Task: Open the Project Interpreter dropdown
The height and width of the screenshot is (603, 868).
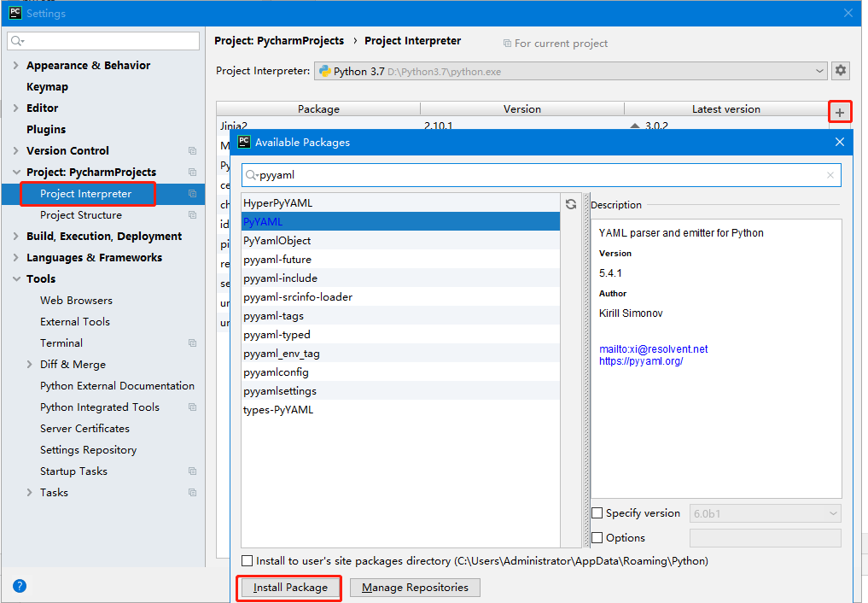Action: point(570,71)
